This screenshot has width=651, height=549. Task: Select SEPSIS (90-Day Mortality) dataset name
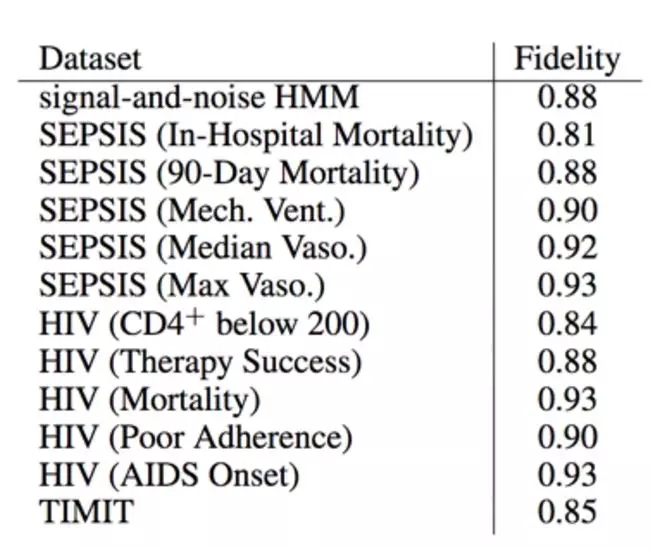coord(229,172)
